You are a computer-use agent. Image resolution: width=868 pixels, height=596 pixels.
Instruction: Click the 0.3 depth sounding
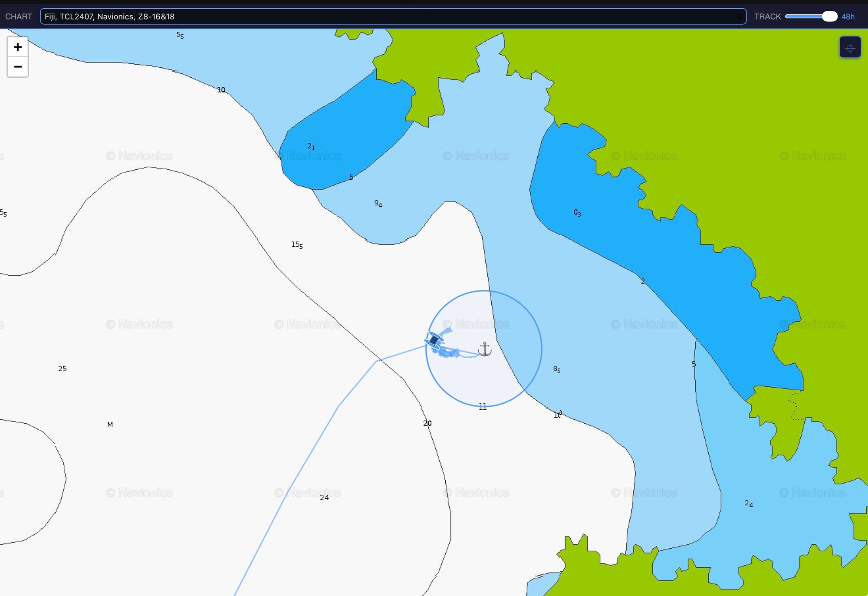point(577,212)
